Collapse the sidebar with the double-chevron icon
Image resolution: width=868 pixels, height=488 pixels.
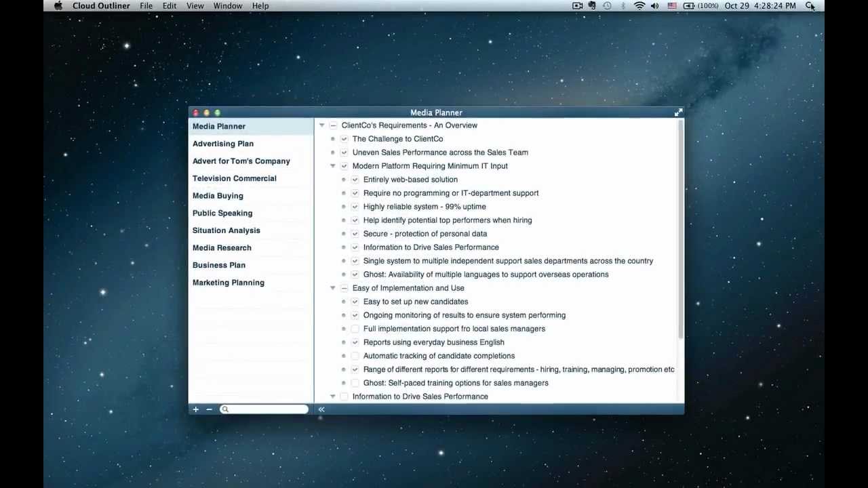click(321, 409)
